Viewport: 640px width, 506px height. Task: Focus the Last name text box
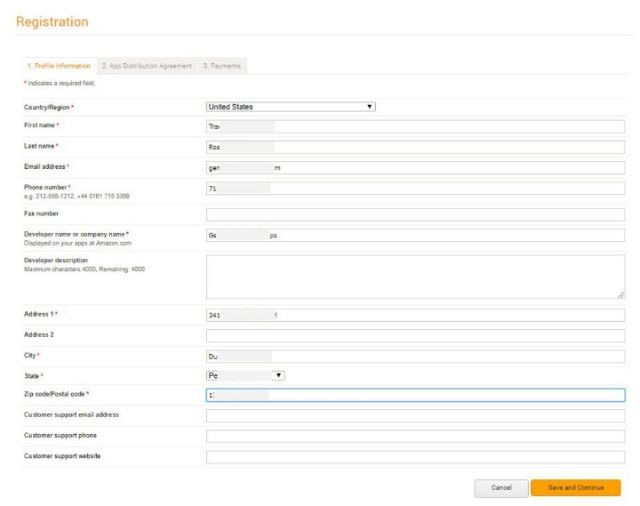tap(415, 146)
